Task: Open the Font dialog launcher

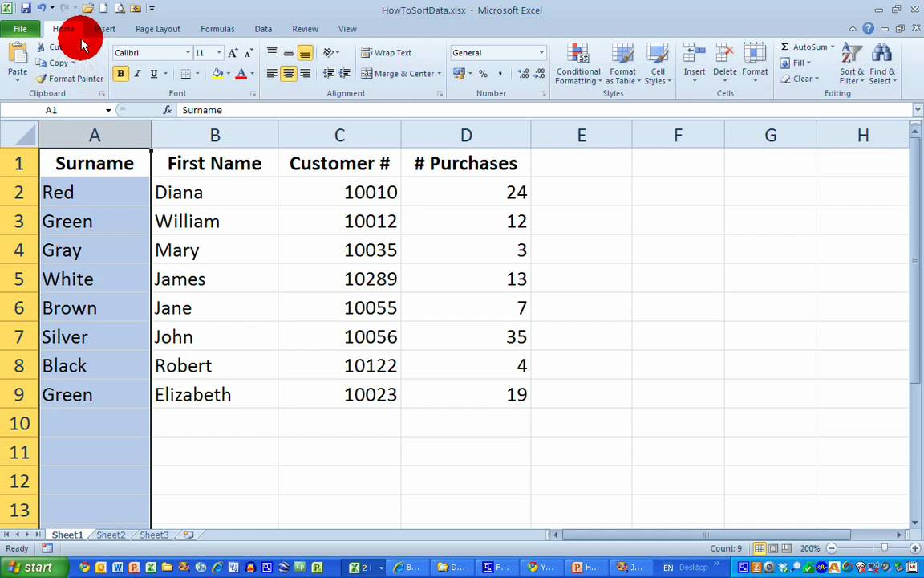Action: pos(253,94)
